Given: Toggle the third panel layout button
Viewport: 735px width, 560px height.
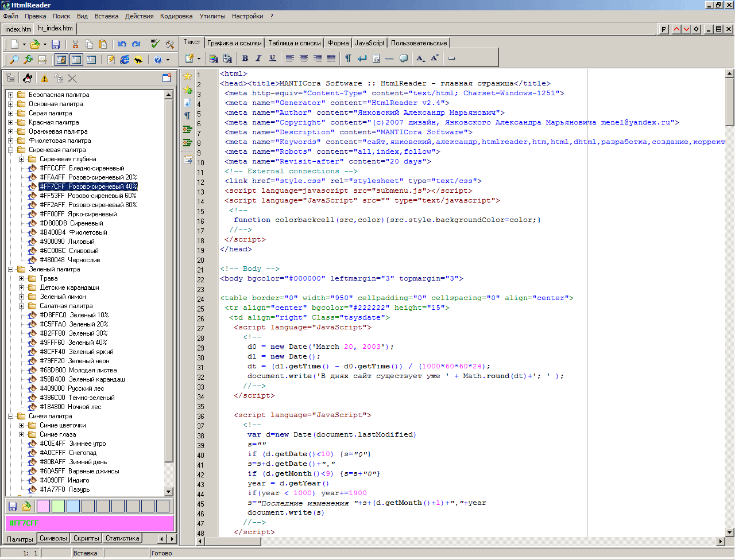Looking at the screenshot, I should [91, 60].
